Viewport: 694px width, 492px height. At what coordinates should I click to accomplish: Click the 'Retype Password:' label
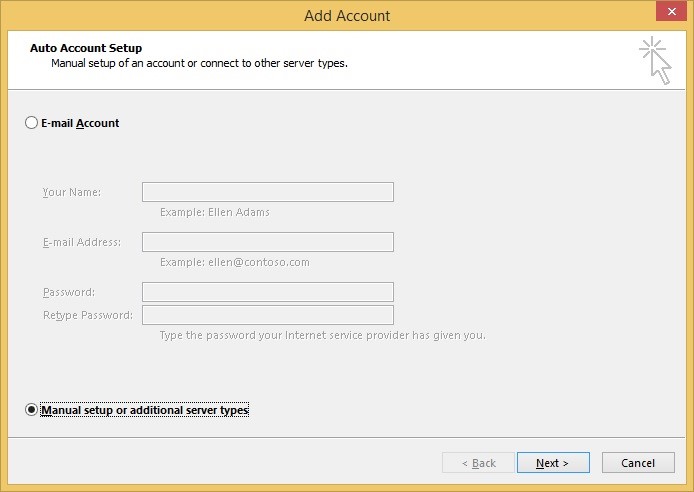click(88, 315)
